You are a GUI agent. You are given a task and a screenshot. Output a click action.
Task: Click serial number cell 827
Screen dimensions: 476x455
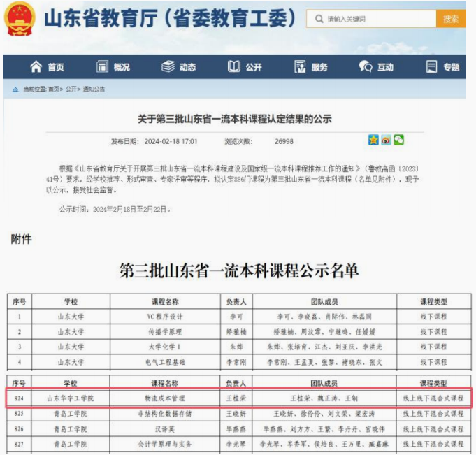(19, 445)
